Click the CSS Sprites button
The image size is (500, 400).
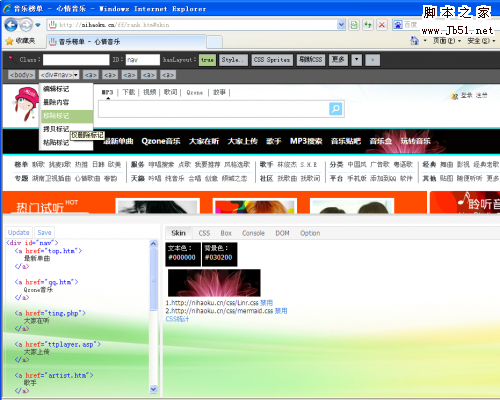(x=272, y=60)
